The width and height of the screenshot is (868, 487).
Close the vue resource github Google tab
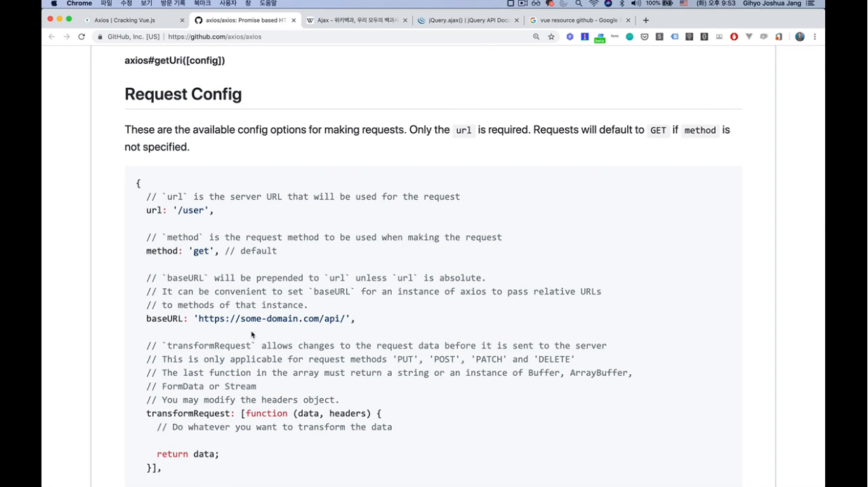pyautogui.click(x=628, y=20)
